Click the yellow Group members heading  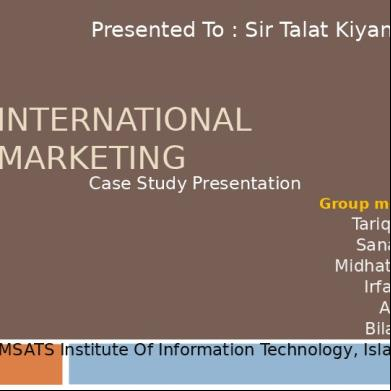(x=355, y=204)
